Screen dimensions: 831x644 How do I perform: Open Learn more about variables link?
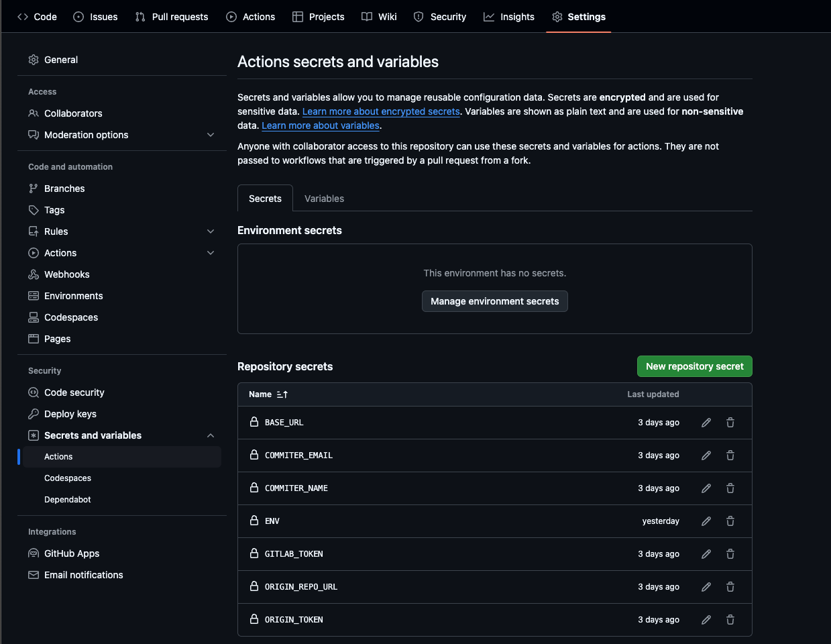(x=321, y=125)
